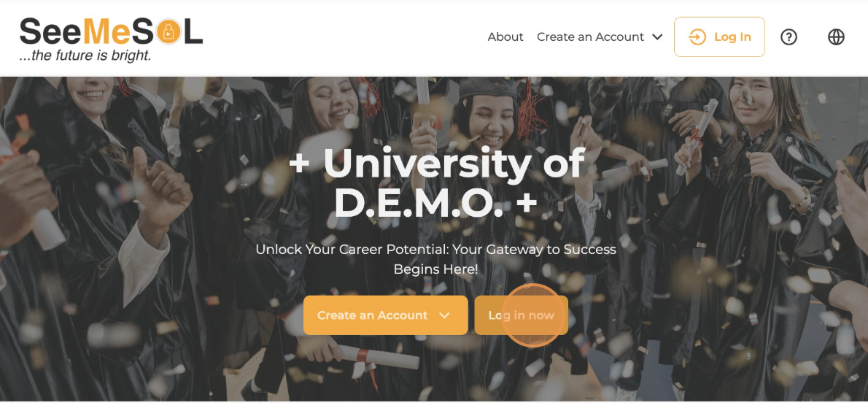Expand the chevron on hero Create an Account button
The width and height of the screenshot is (868, 403).
point(444,315)
